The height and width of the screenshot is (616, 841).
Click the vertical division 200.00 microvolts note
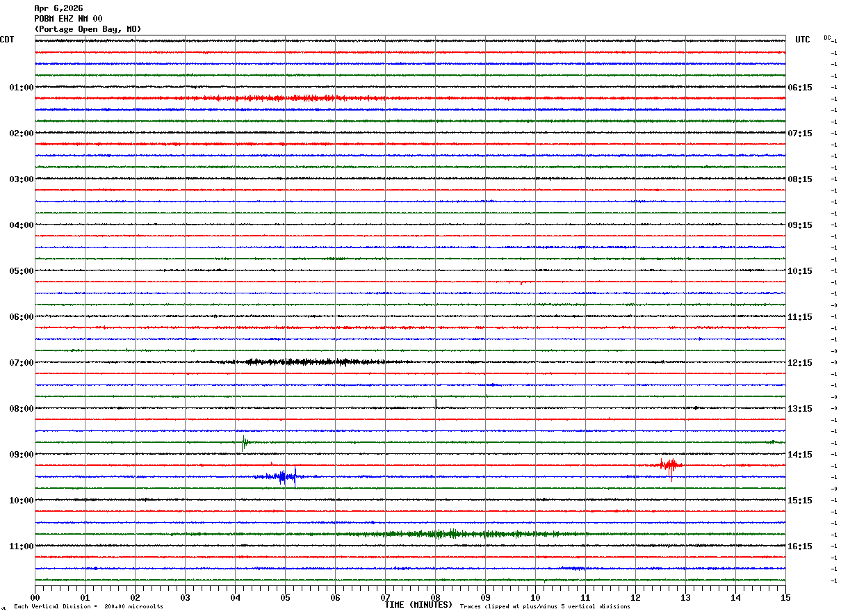88,607
